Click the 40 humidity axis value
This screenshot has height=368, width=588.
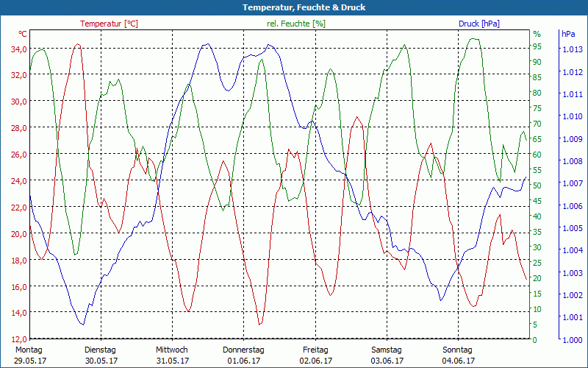537,216
